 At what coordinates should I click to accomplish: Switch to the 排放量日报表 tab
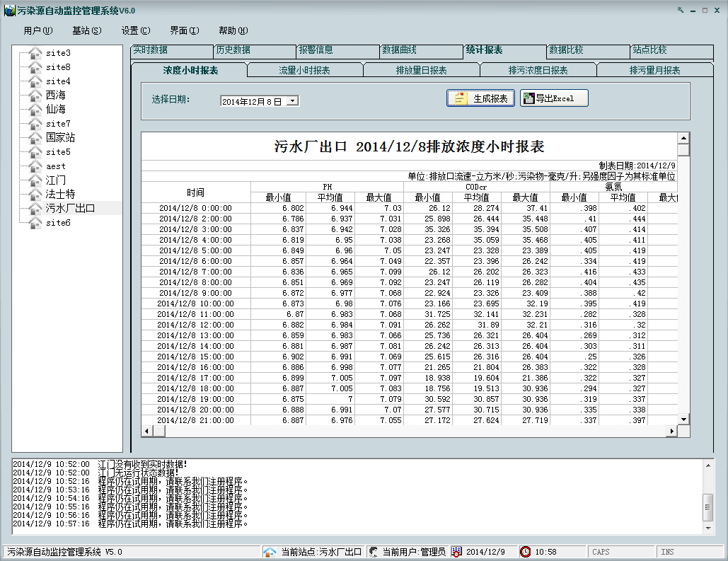point(421,71)
